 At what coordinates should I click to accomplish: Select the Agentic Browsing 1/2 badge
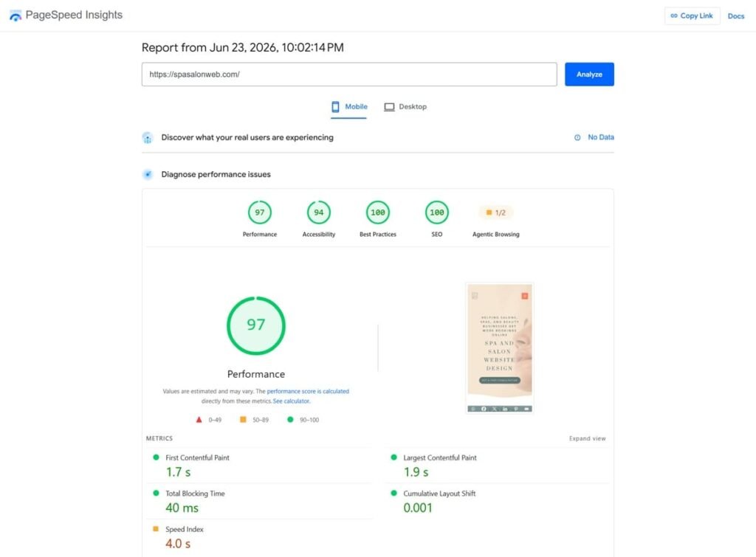pyautogui.click(x=495, y=212)
